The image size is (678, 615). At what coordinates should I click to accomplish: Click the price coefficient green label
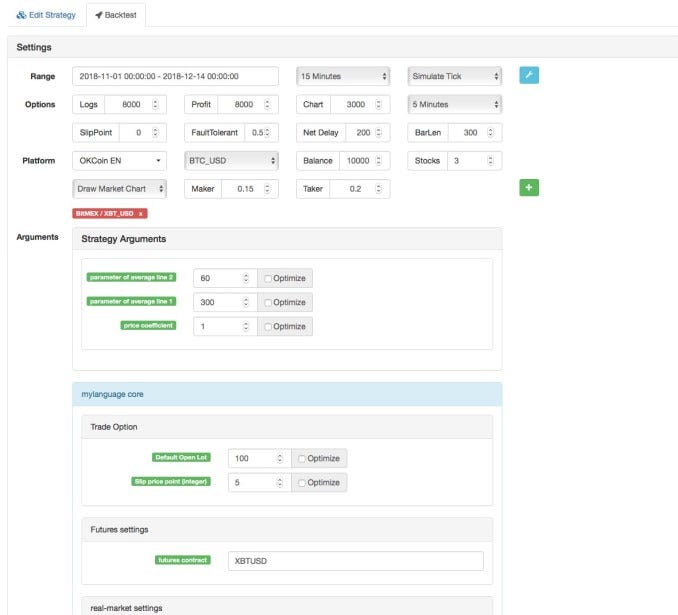pyautogui.click(x=148, y=325)
